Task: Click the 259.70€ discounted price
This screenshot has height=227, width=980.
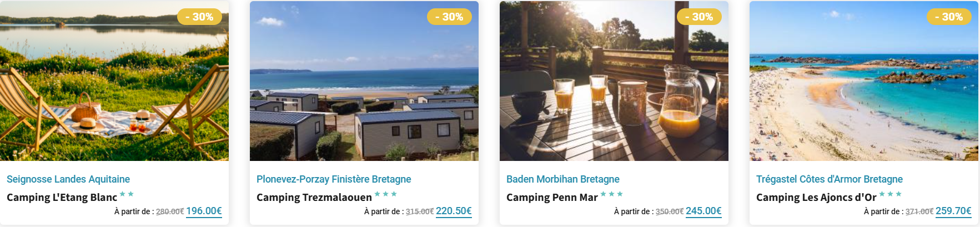Action: 953,211
